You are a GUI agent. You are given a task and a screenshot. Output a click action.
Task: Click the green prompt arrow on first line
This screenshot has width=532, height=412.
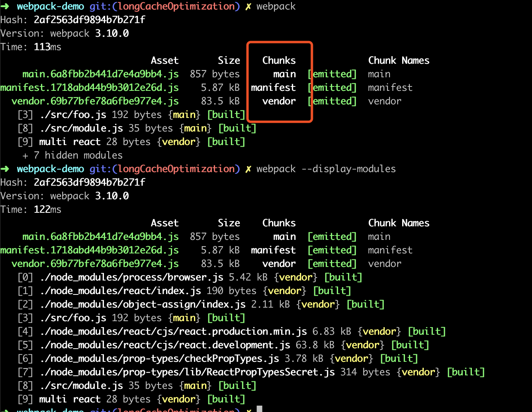point(5,6)
